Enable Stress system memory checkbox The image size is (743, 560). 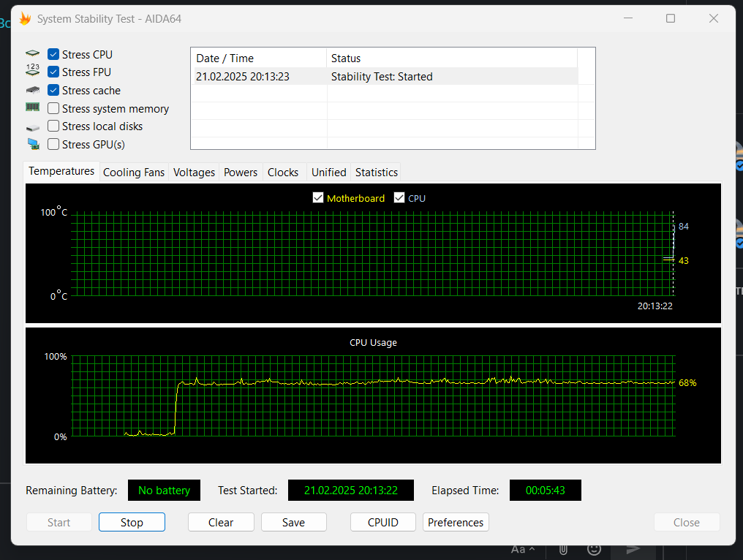coord(53,108)
